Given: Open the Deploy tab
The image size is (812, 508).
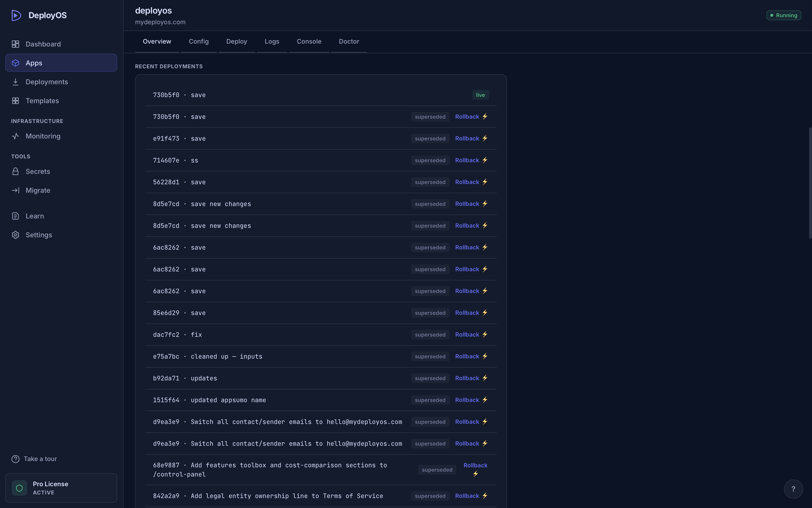Looking at the screenshot, I should [237, 42].
